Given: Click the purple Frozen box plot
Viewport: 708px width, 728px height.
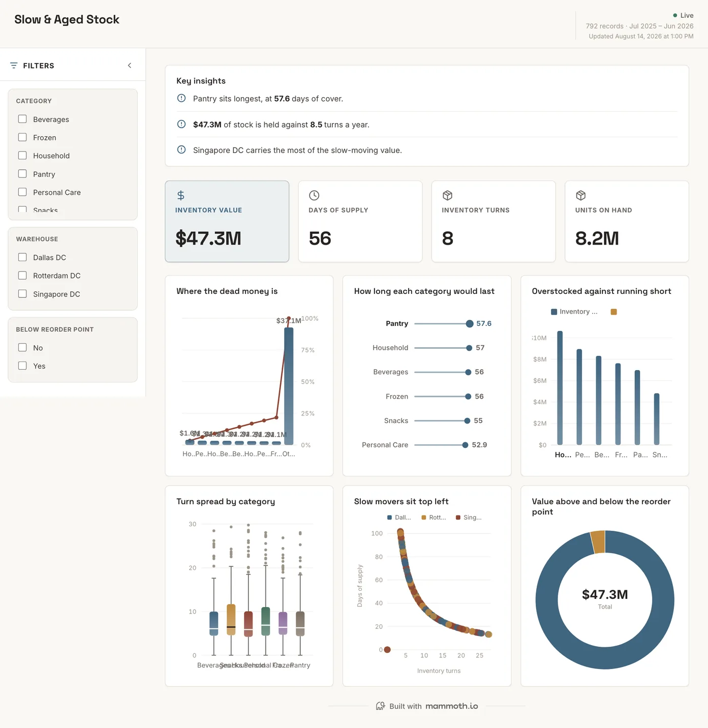Looking at the screenshot, I should [x=283, y=623].
